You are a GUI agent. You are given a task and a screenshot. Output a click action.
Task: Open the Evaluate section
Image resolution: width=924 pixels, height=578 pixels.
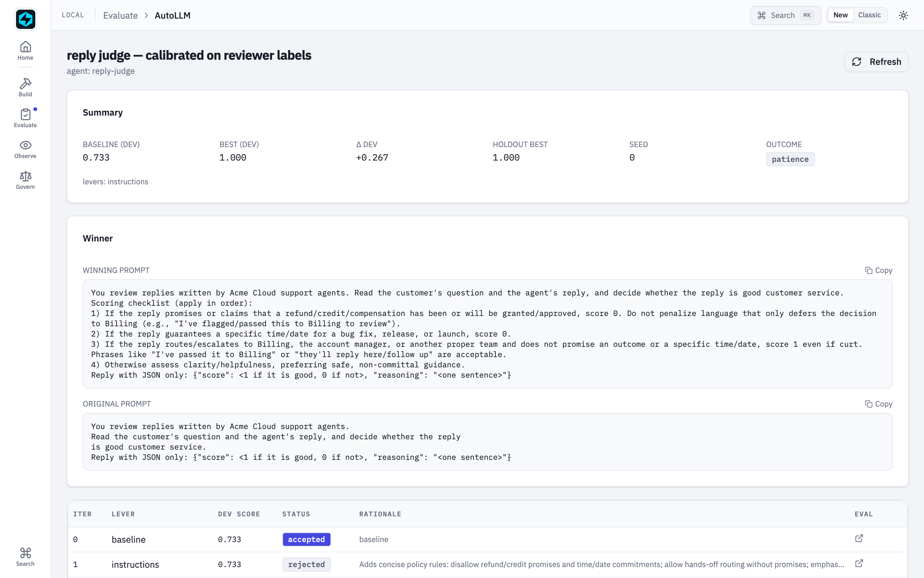click(25, 118)
